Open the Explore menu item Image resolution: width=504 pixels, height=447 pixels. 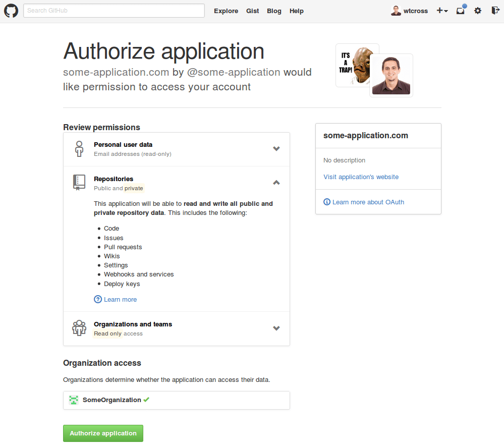(x=226, y=11)
